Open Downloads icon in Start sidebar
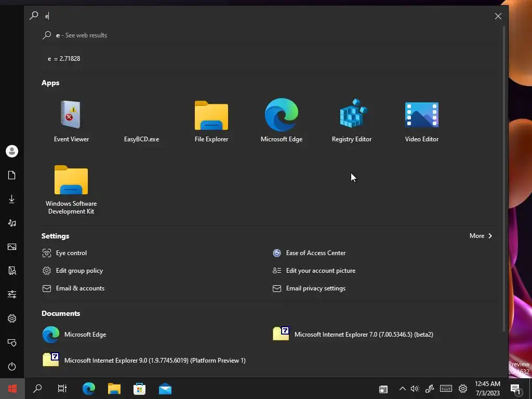532x399 pixels. (x=12, y=199)
